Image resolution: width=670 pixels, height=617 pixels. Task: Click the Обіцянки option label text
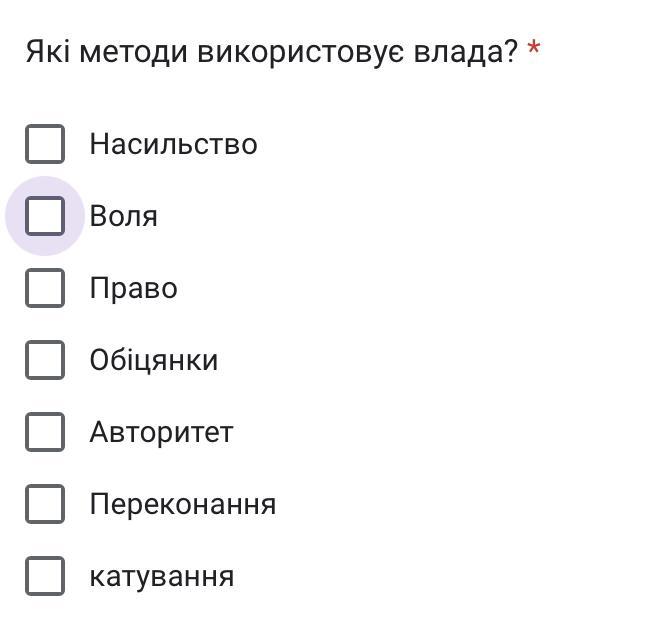[x=154, y=361]
